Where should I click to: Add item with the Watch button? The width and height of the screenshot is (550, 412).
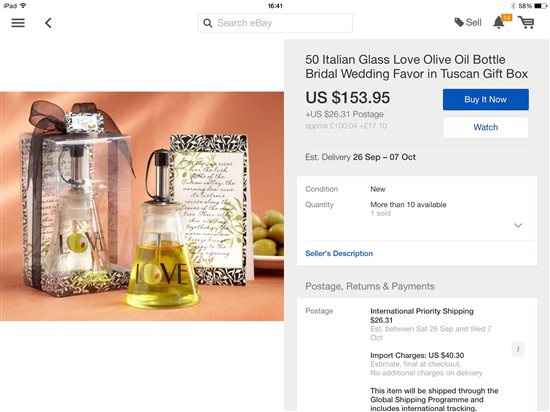coord(485,127)
